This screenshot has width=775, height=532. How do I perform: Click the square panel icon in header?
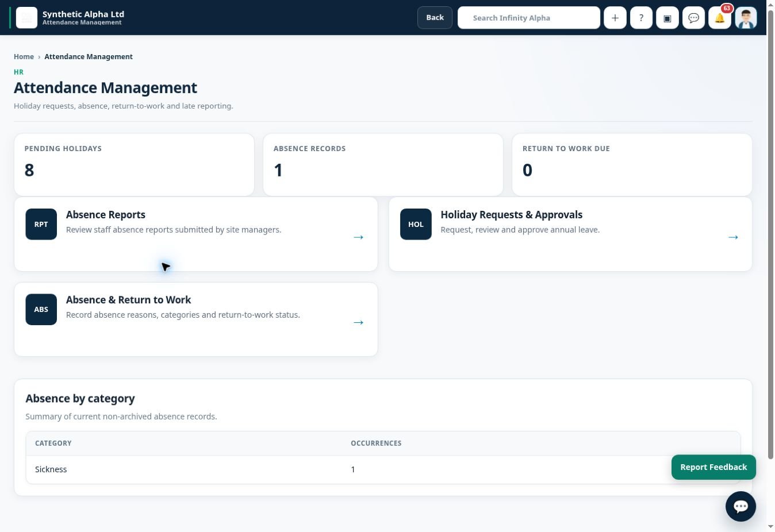point(667,18)
